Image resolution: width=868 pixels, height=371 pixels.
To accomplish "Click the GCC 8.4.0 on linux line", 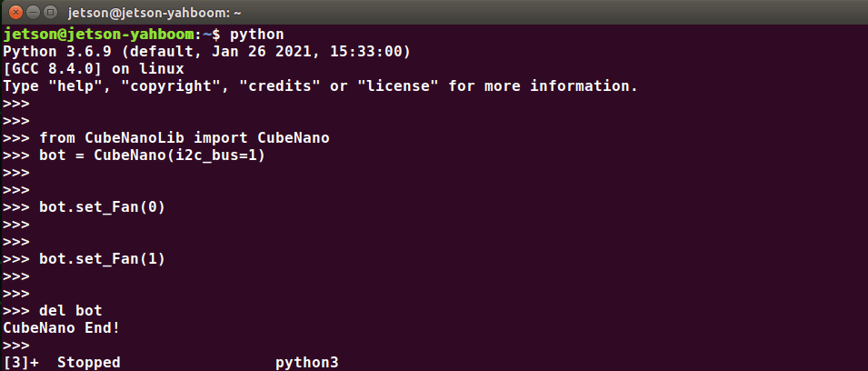I will (94, 69).
